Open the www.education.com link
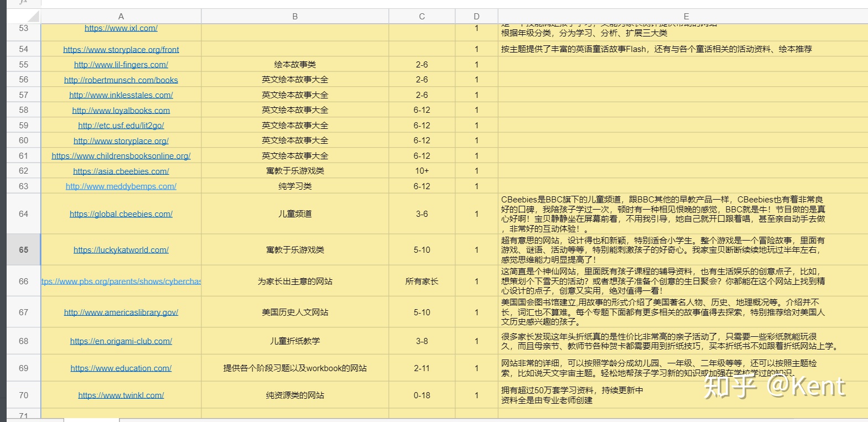The height and width of the screenshot is (422, 868). coord(121,368)
